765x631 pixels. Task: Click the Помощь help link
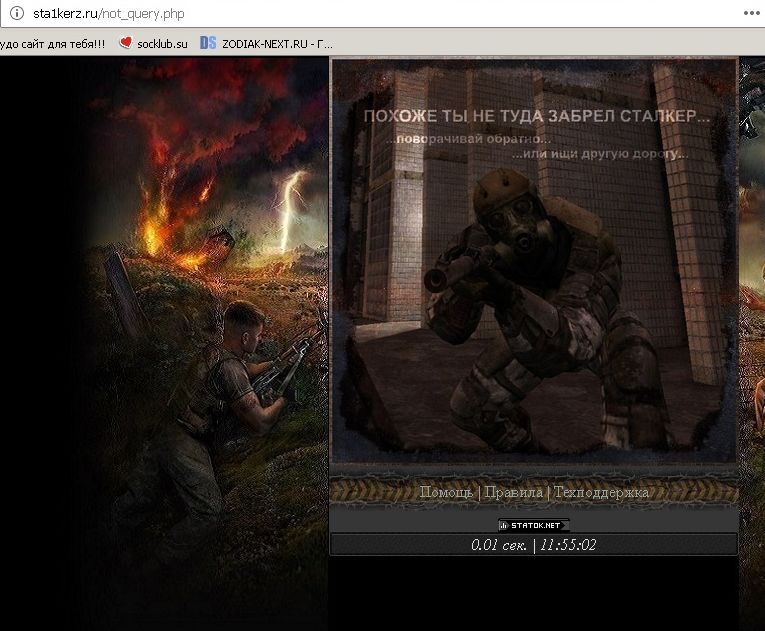[x=446, y=492]
